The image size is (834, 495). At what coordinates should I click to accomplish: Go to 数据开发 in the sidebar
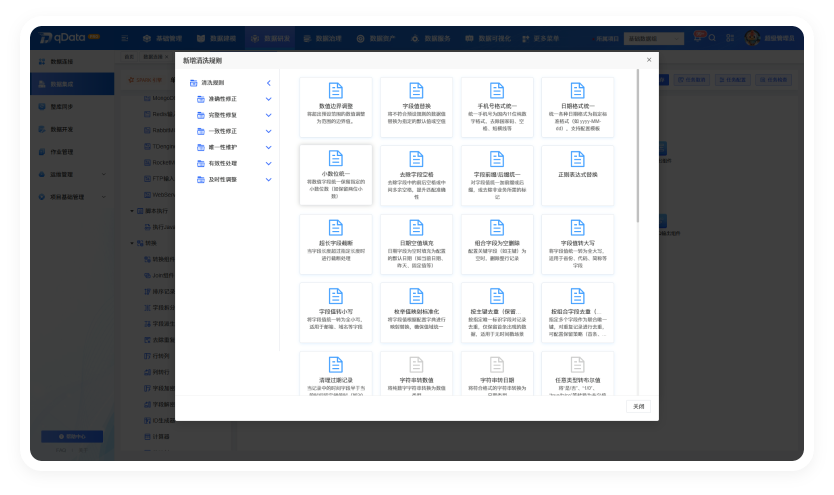tap(72, 129)
